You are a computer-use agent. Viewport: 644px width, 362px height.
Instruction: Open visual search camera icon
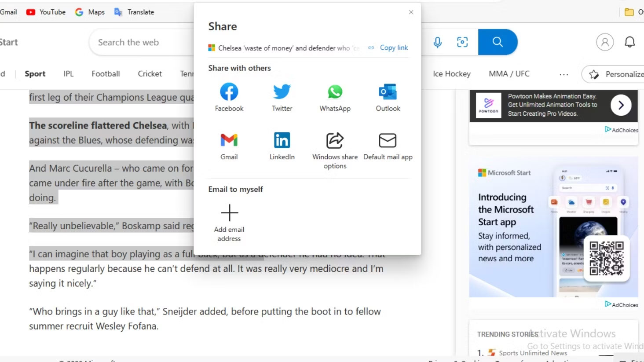pos(462,42)
